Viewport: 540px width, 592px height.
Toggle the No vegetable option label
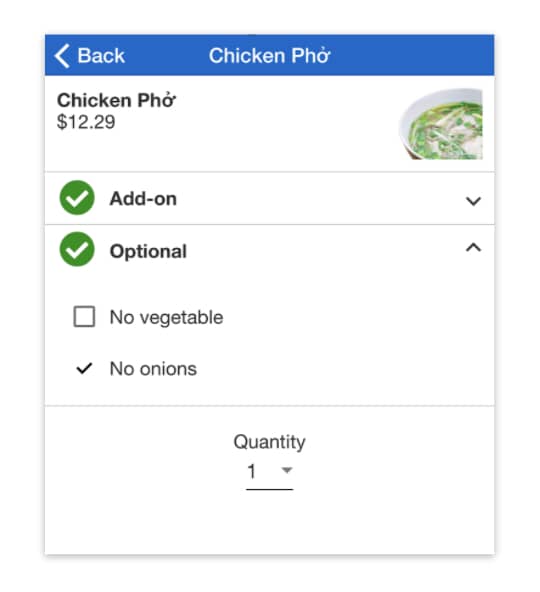[x=167, y=317]
